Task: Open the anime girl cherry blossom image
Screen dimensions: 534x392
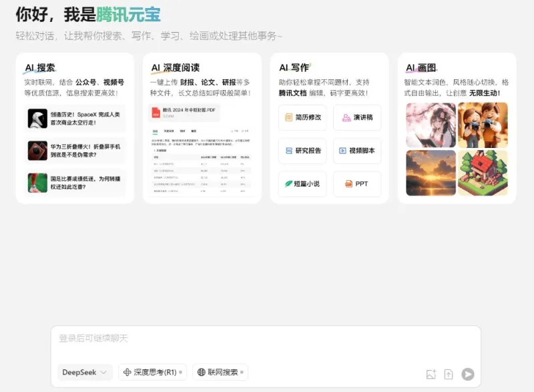Action: [x=431, y=125]
